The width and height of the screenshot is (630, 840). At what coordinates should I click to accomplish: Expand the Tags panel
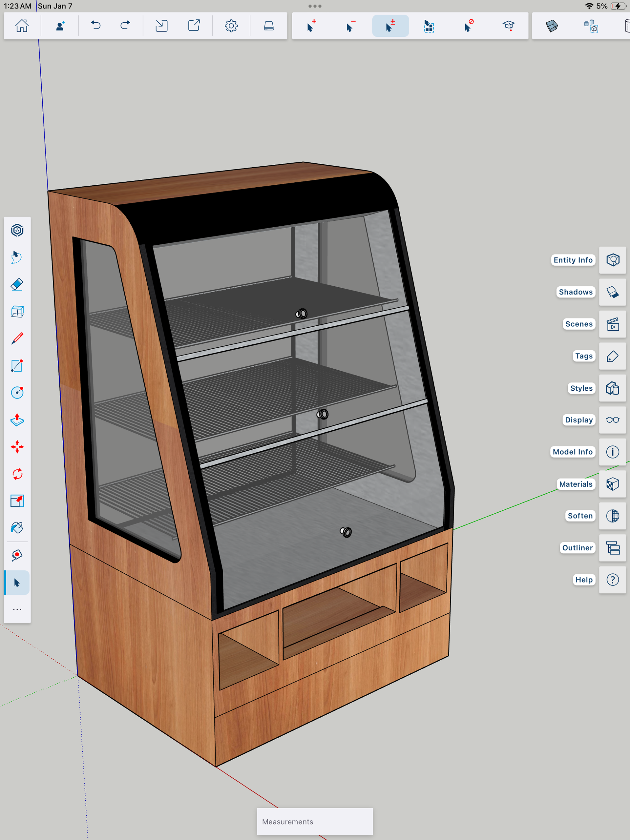[612, 356]
